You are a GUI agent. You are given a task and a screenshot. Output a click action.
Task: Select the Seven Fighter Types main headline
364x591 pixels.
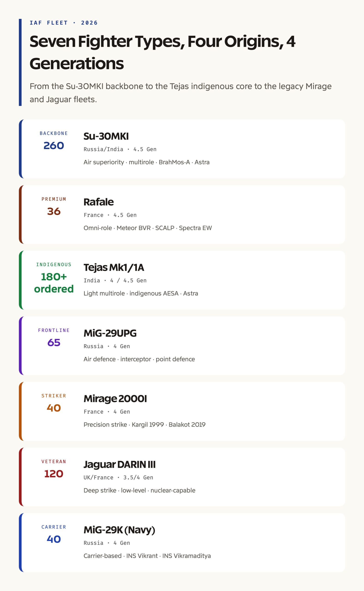point(162,52)
